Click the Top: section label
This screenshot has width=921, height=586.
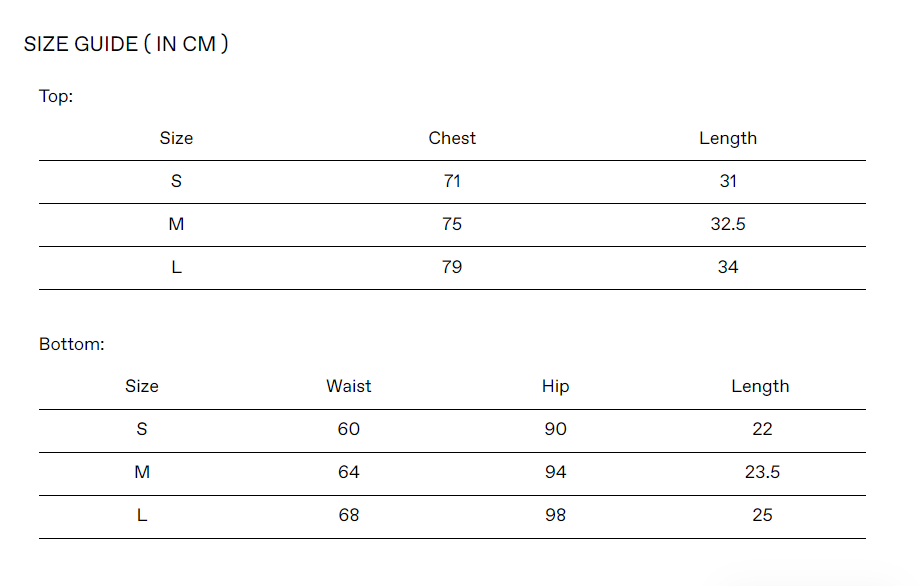pyautogui.click(x=56, y=96)
